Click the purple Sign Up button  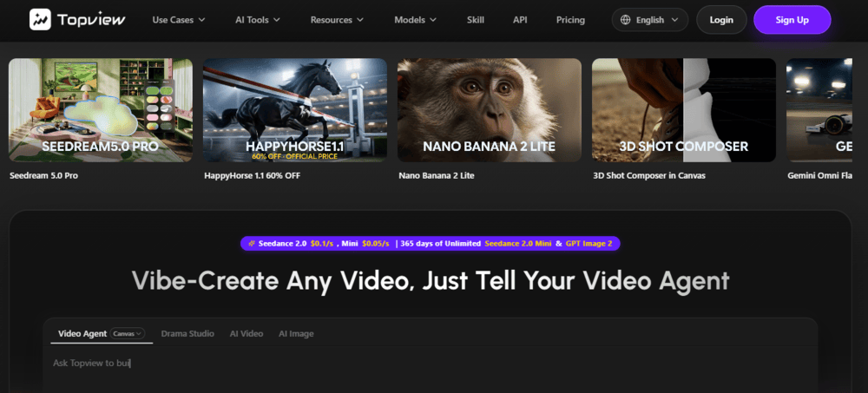coord(792,20)
